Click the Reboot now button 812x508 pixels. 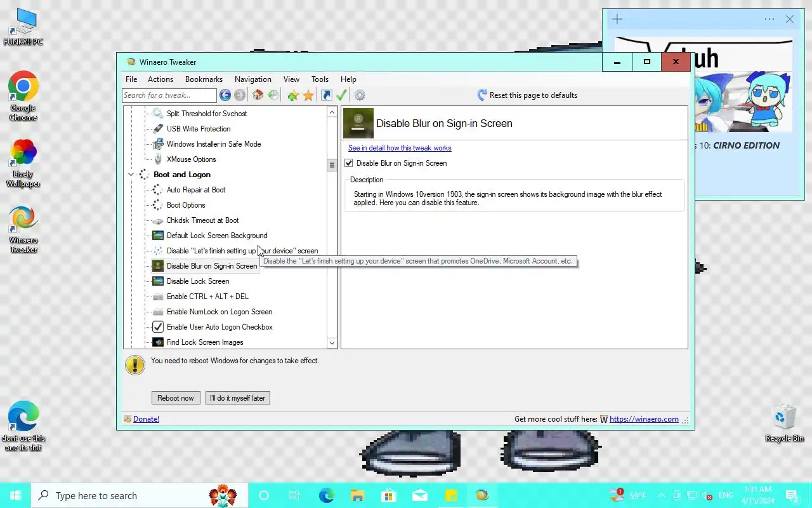click(176, 398)
